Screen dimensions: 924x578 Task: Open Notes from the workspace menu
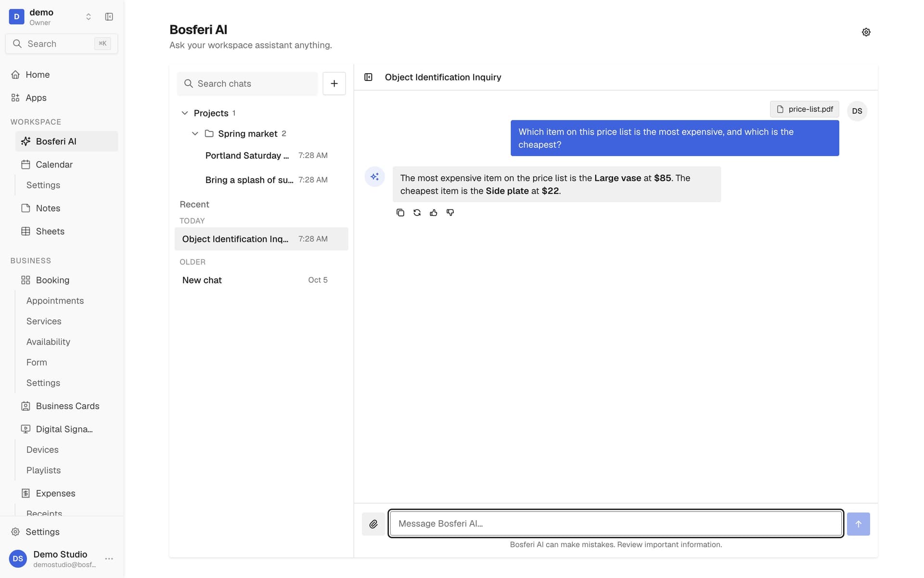(x=66, y=208)
